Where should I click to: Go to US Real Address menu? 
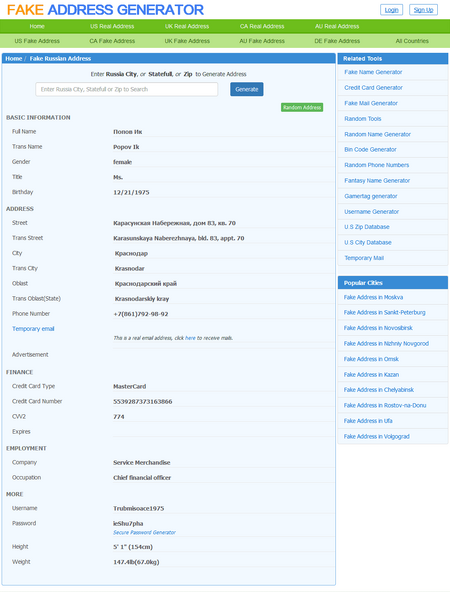click(112, 26)
